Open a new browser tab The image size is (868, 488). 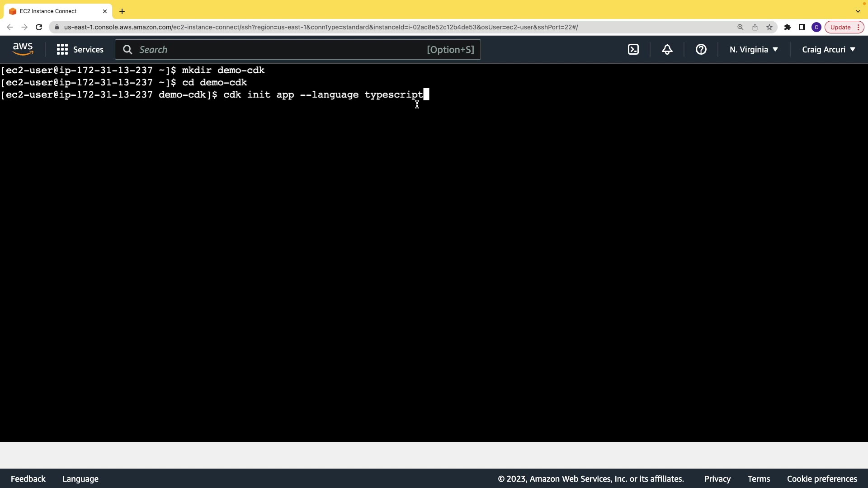click(x=122, y=11)
